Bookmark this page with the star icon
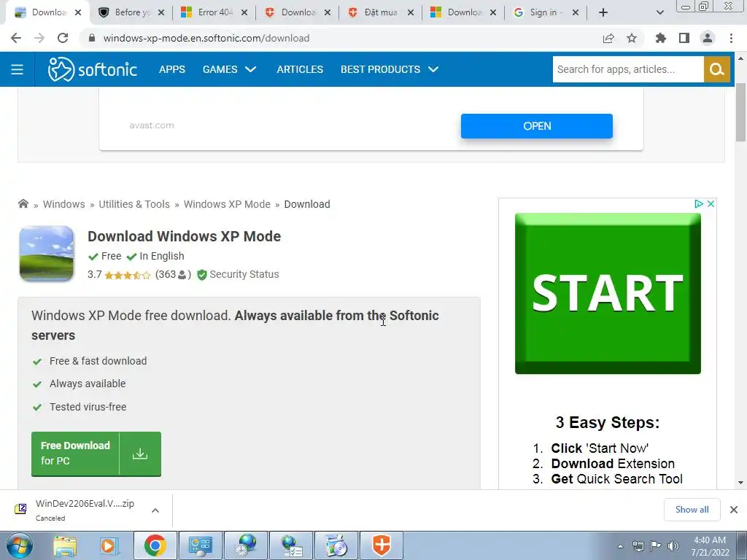The width and height of the screenshot is (747, 560). point(632,38)
